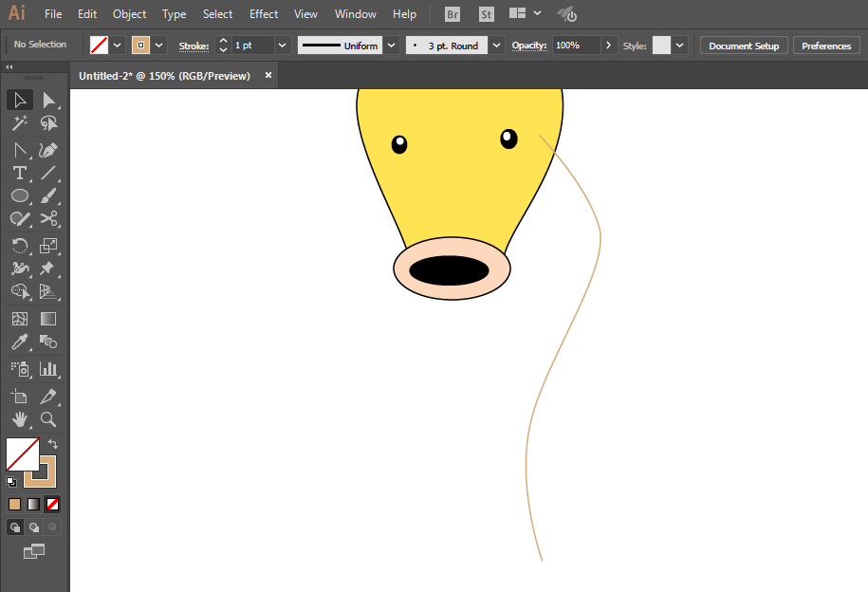Open the Uniform variable width profile dropdown
The width and height of the screenshot is (868, 592).
391,46
